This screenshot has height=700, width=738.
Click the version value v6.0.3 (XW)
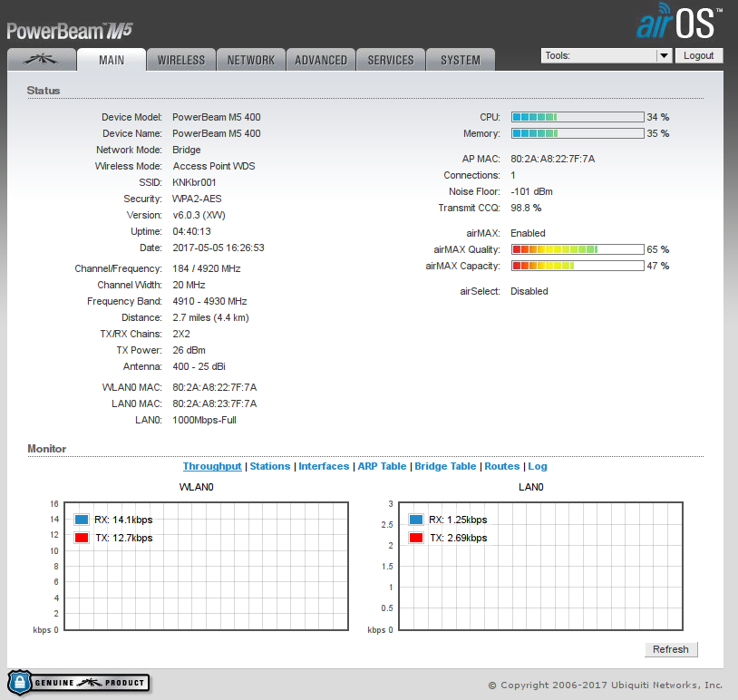(199, 215)
